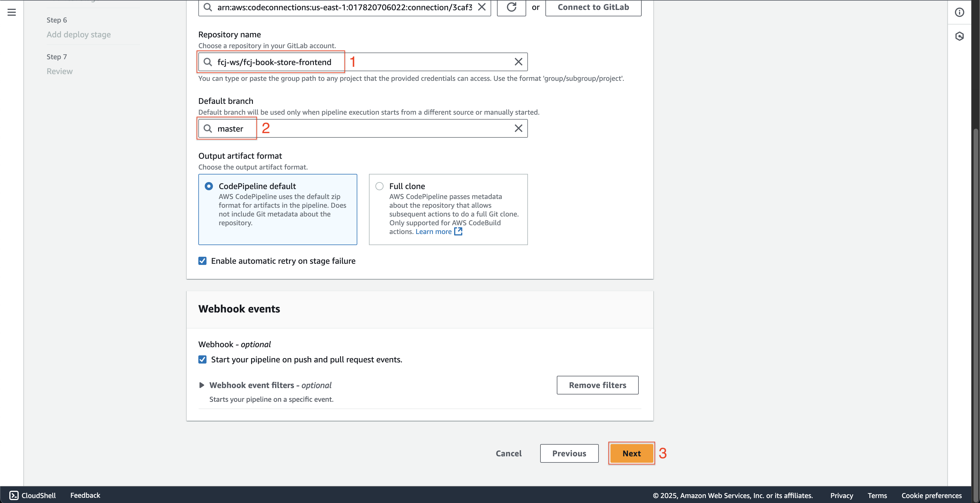Viewport: 980px width, 503px height.
Task: Click the Learn more link for Full clone
Action: click(x=432, y=231)
